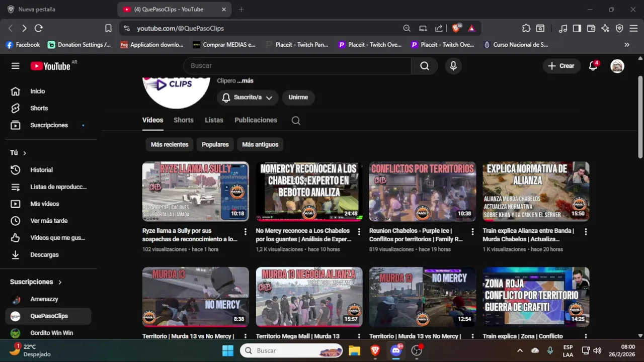Open options for the Ryze llama a Sully video
This screenshot has width=644, height=362.
tap(246, 232)
